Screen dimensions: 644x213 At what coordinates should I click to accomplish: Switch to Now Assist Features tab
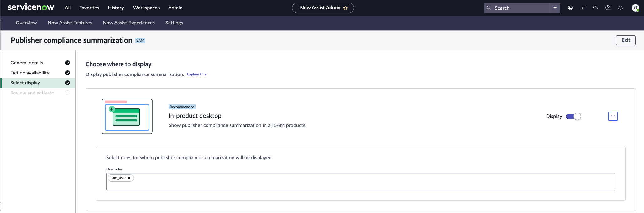(70, 23)
